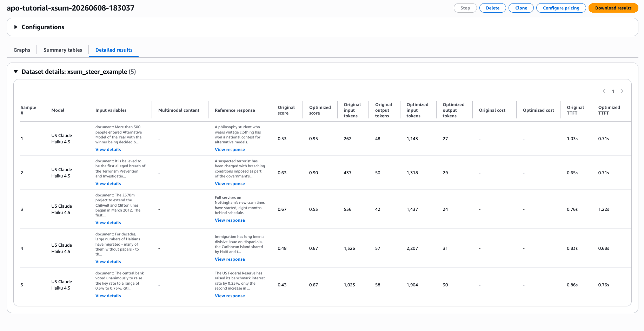644x331 pixels.
Task: Click the Optimized output tokens header
Action: [x=453, y=110]
